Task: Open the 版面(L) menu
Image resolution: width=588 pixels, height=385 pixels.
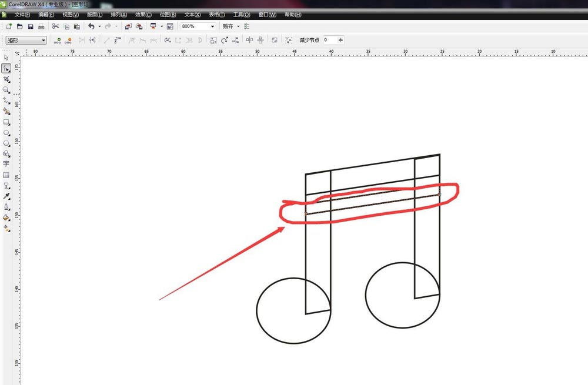Action: [95, 15]
